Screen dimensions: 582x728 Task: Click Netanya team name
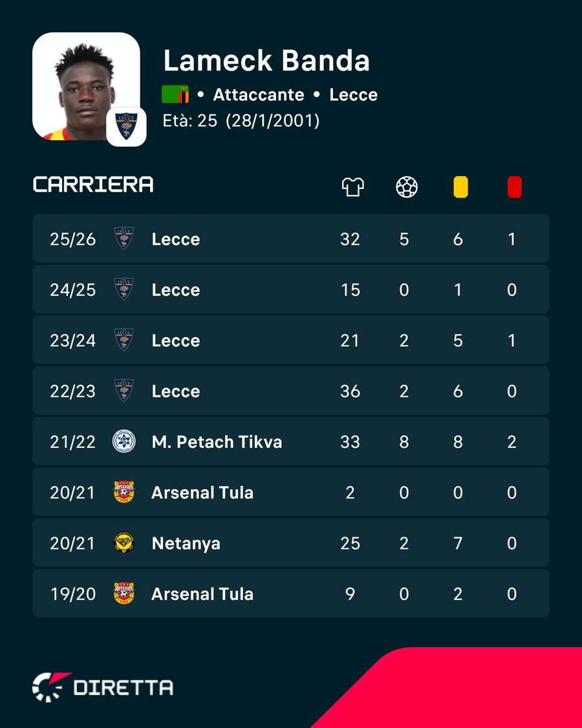[x=186, y=543]
